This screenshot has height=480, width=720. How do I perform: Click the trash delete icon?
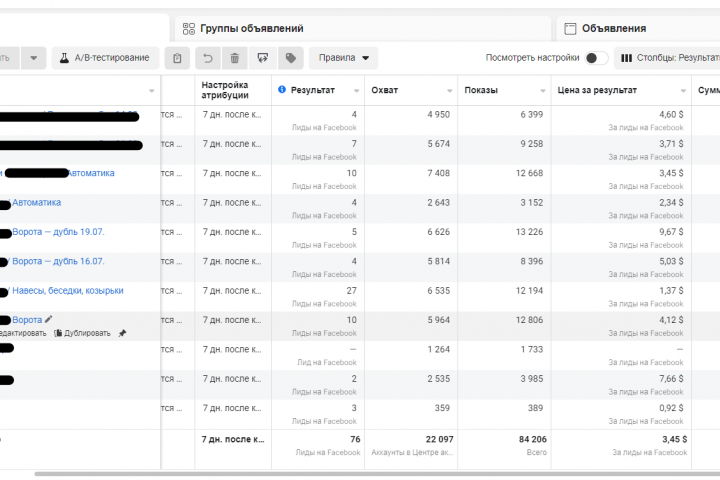234,58
